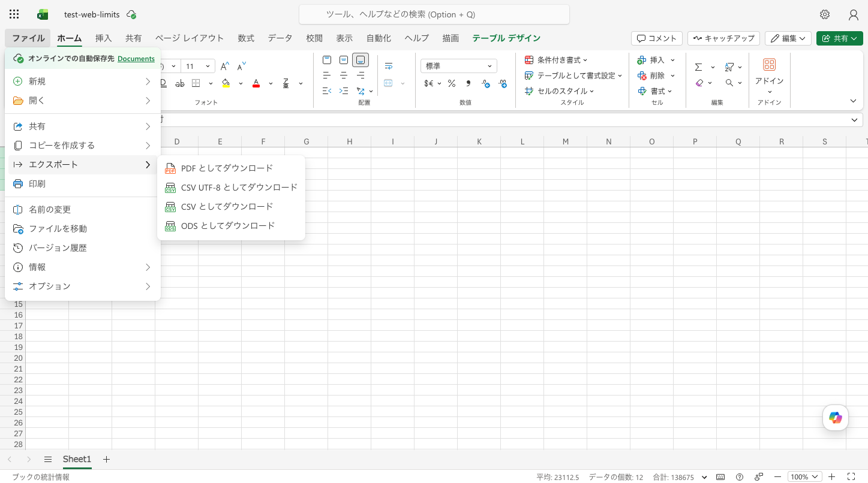Open settings gear icon
Screen dimensions: 868x483
pos(825,14)
